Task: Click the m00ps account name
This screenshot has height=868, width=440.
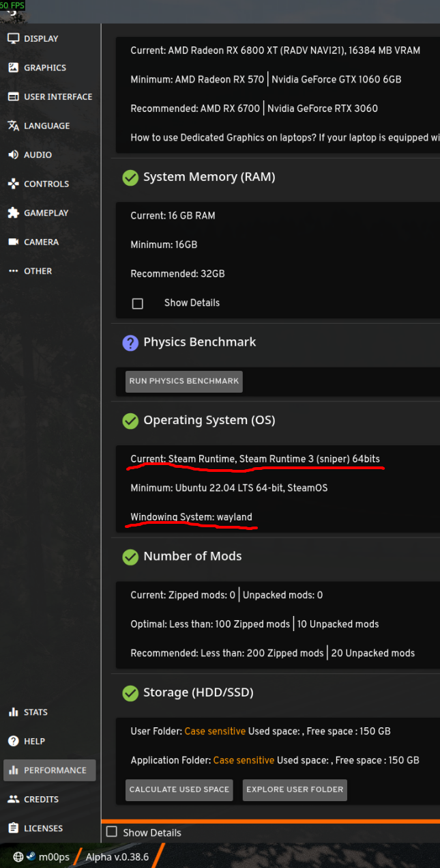Action: coord(54,857)
